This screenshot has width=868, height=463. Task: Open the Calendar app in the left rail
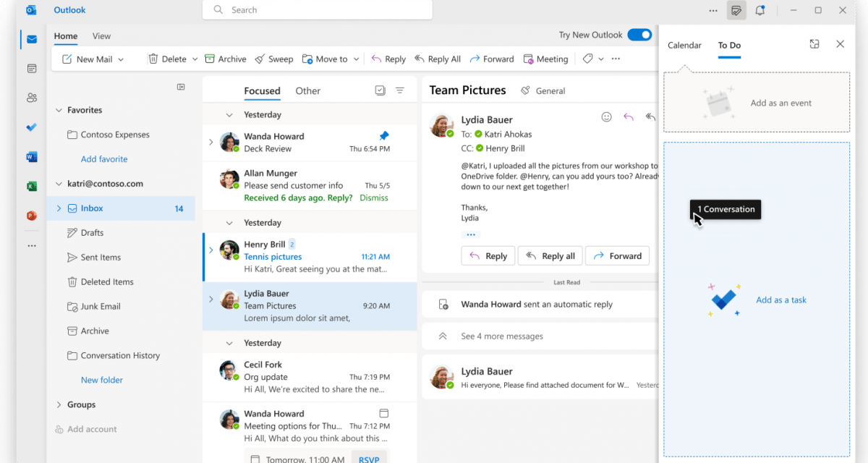pyautogui.click(x=31, y=67)
